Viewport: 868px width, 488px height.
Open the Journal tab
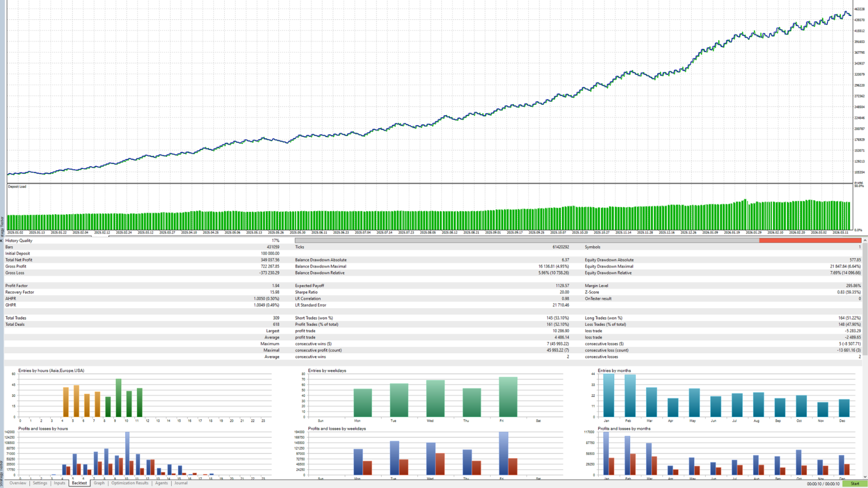(x=181, y=483)
